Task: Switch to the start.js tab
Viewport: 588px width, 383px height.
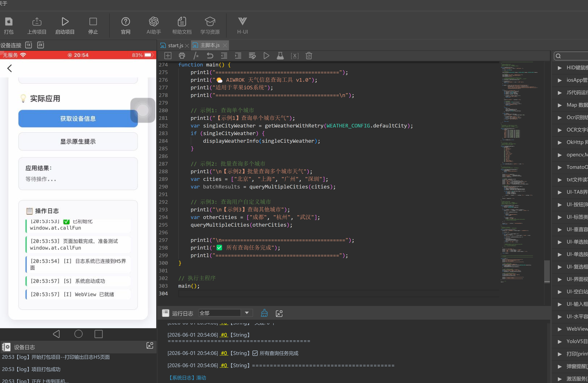Action: pyautogui.click(x=175, y=45)
